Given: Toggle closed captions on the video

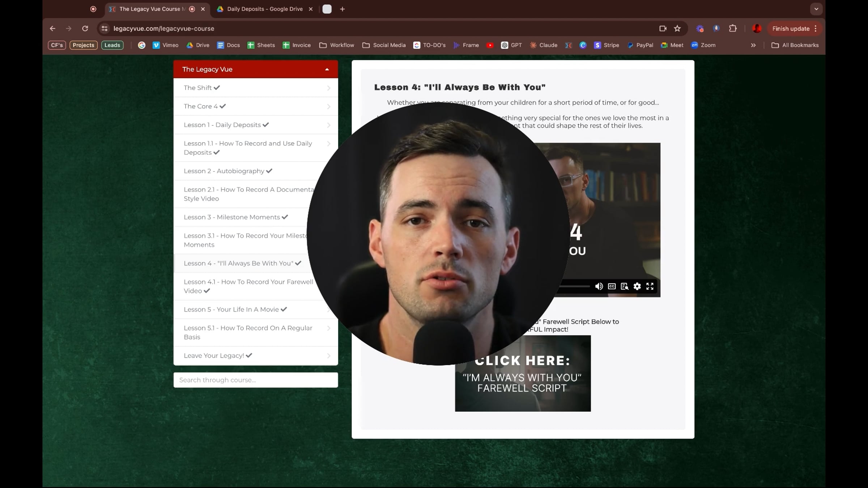Looking at the screenshot, I should pos(612,286).
